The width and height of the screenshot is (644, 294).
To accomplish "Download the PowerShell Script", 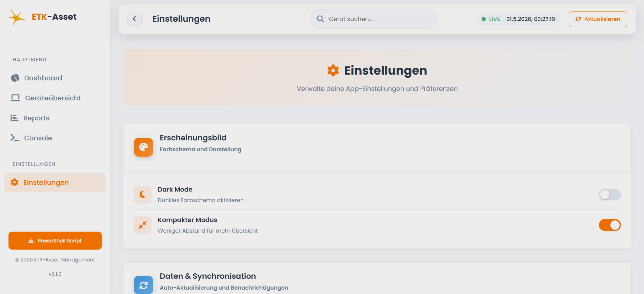I will tap(55, 240).
